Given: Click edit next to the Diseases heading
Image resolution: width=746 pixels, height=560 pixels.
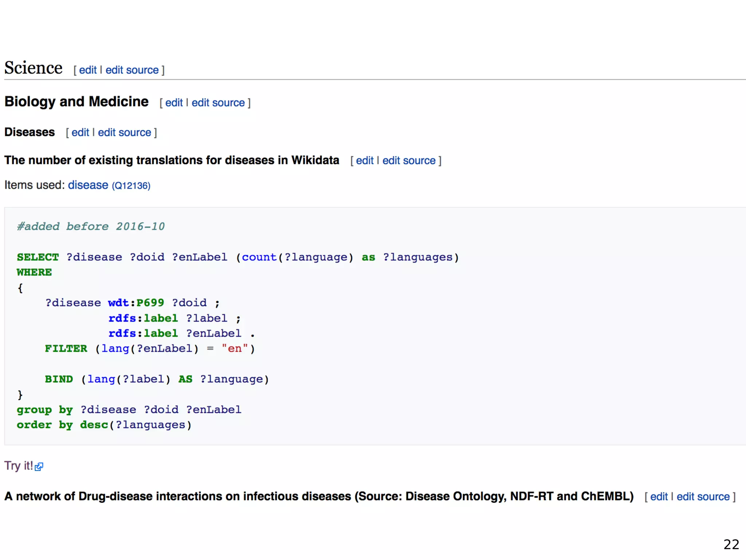Looking at the screenshot, I should 80,133.
